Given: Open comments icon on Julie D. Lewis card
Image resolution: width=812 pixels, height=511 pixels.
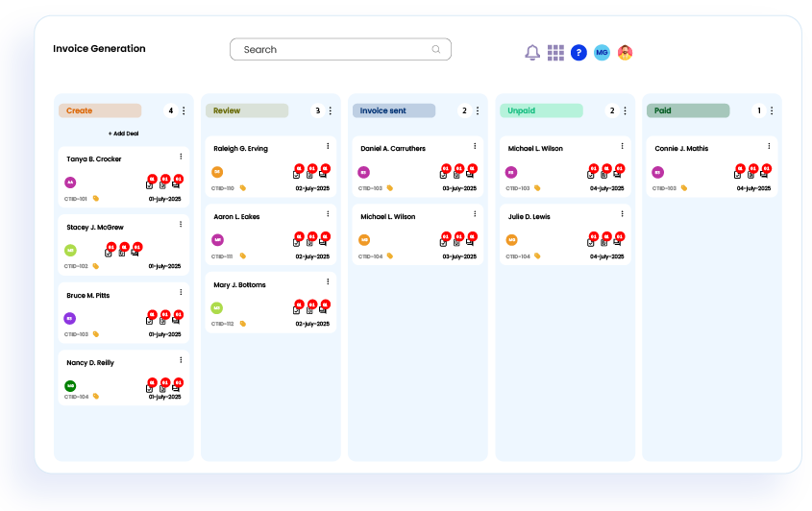Looking at the screenshot, I should [617, 242].
